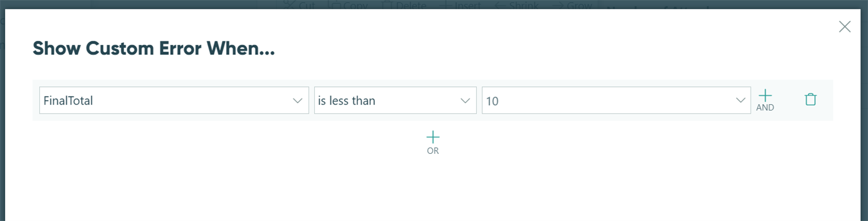Screen dimensions: 868x221
Task: Expand the FinalTotal field chevron
Action: point(297,101)
